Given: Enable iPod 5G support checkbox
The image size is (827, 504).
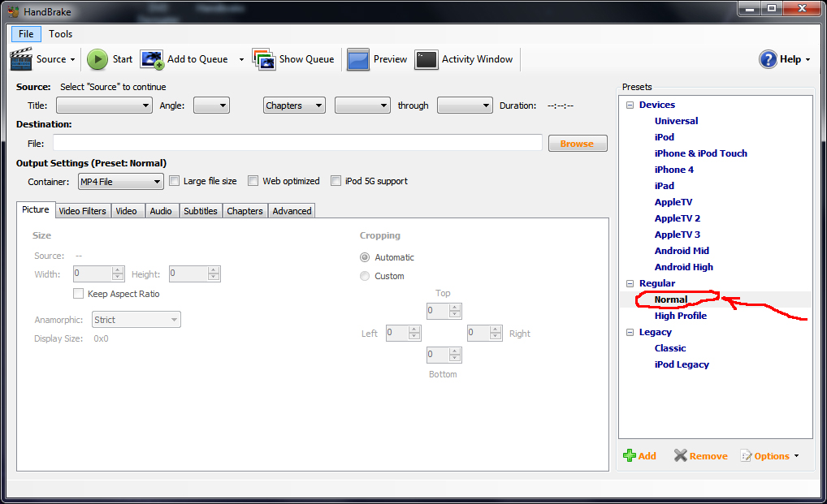Looking at the screenshot, I should [336, 181].
